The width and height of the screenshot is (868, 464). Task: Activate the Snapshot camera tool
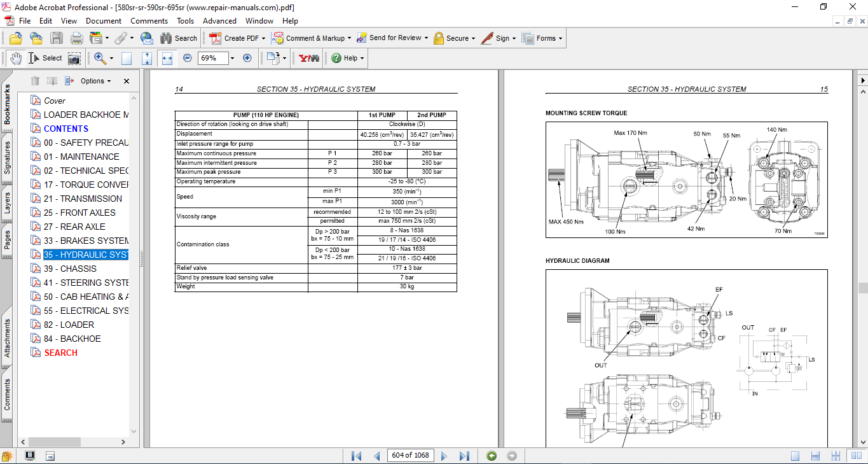pos(74,58)
